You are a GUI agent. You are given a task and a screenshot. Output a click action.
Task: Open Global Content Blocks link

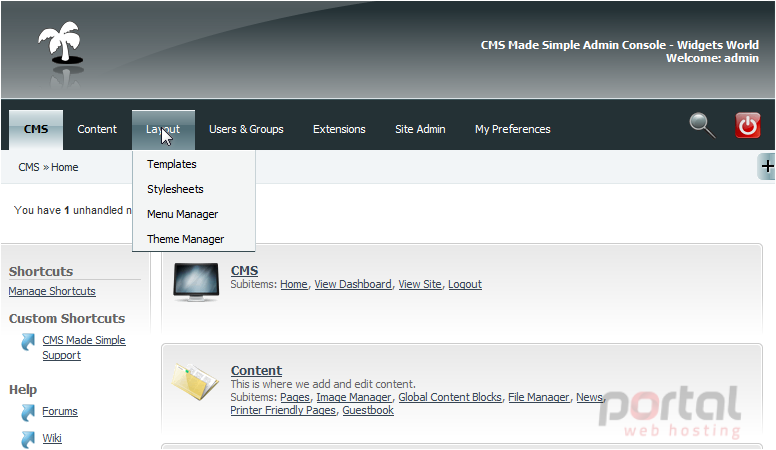pyautogui.click(x=450, y=397)
